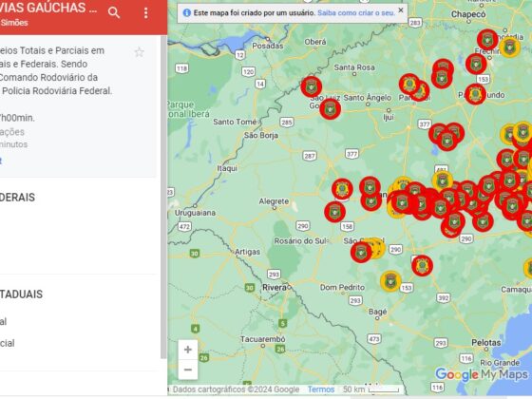Viewport: 532px width, 399px height.
Task: Open the three-dot options menu
Action: [146, 13]
